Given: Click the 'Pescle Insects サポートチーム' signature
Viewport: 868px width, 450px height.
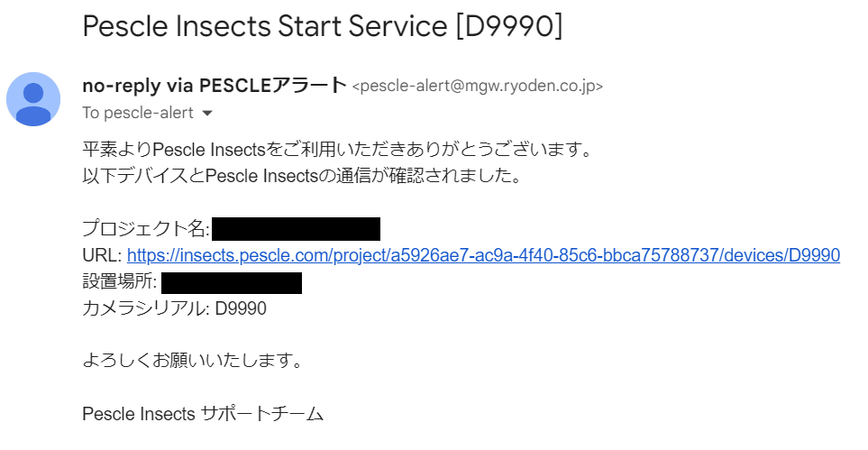Looking at the screenshot, I should 203,415.
